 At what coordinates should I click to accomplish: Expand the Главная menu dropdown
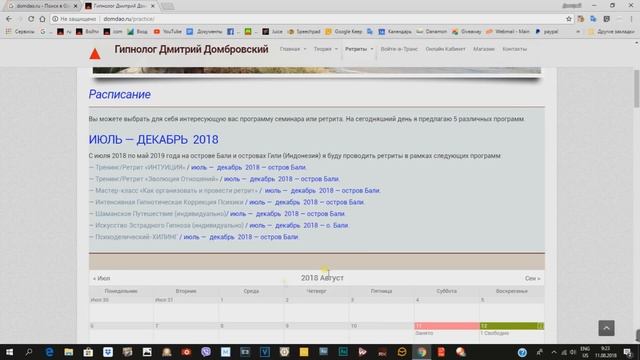tap(293, 49)
